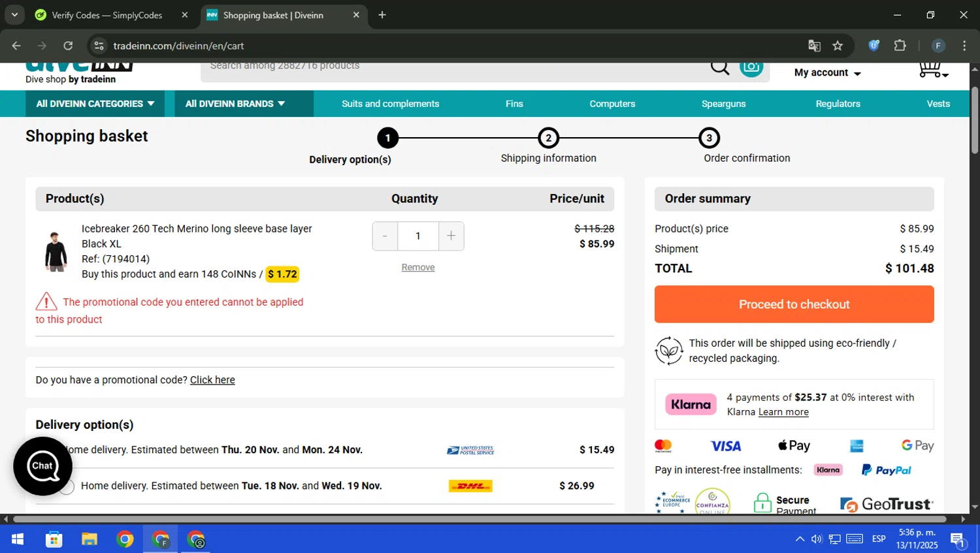Open Suits and complements menu
Image resolution: width=980 pixels, height=553 pixels.
(390, 104)
